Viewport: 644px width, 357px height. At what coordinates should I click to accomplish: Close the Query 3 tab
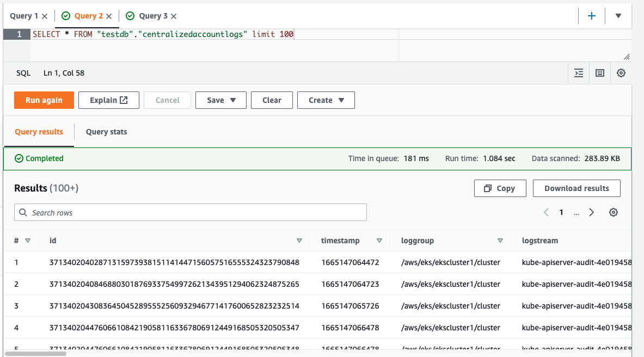(173, 16)
